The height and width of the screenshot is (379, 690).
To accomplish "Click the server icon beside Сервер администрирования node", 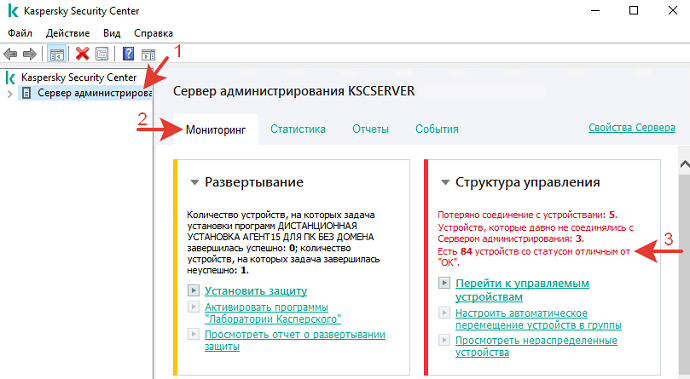I will [26, 93].
